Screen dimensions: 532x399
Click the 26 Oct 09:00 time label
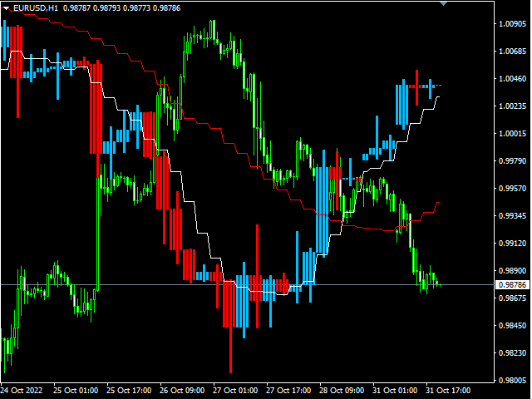coord(182,391)
